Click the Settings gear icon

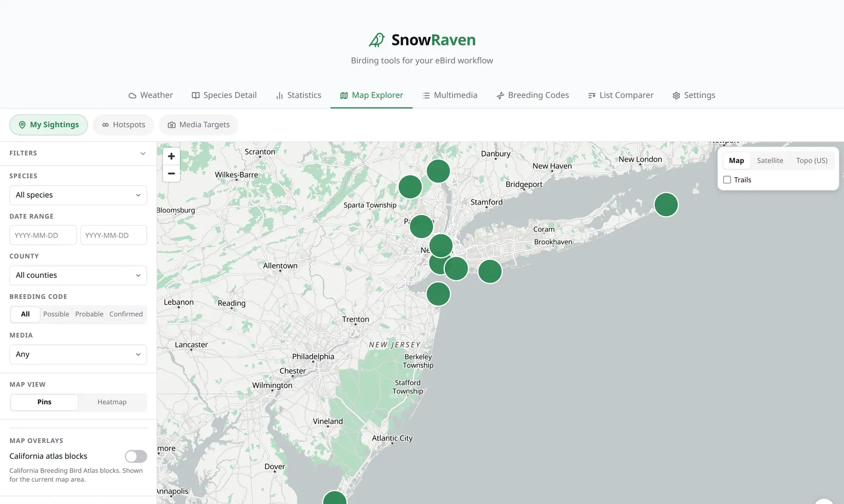point(676,95)
